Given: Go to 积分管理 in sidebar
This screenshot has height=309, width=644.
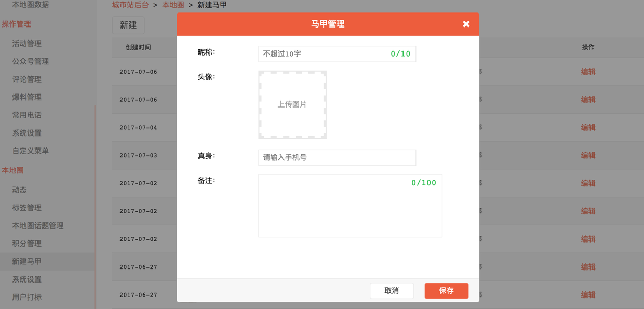Looking at the screenshot, I should pos(27,244).
